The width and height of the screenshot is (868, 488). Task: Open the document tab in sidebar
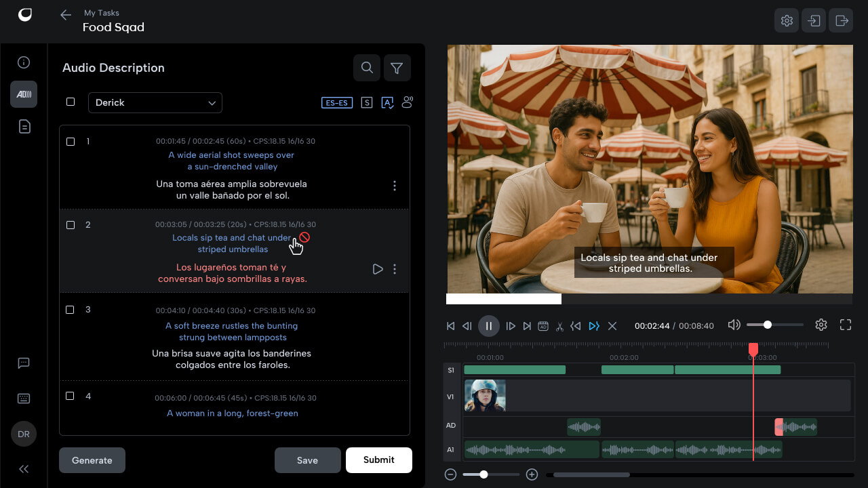(24, 126)
